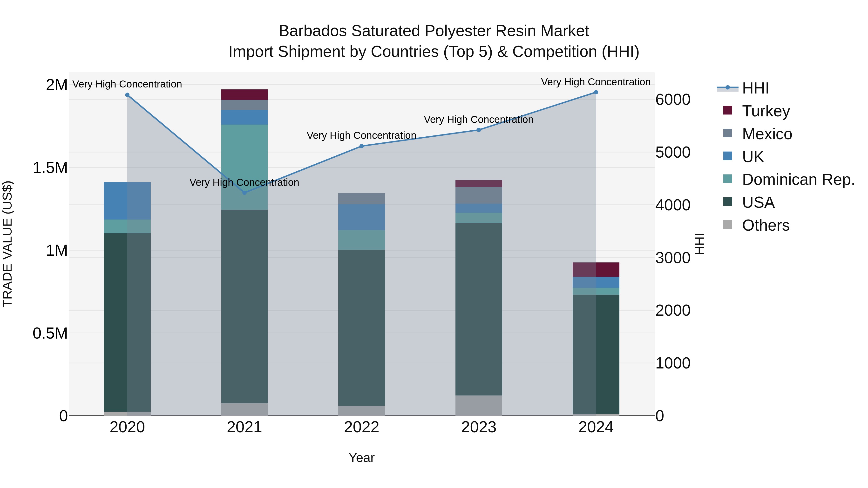Image resolution: width=868 pixels, height=488 pixels.
Task: Click the Mexico slate-gray legend swatch
Action: pos(728,133)
